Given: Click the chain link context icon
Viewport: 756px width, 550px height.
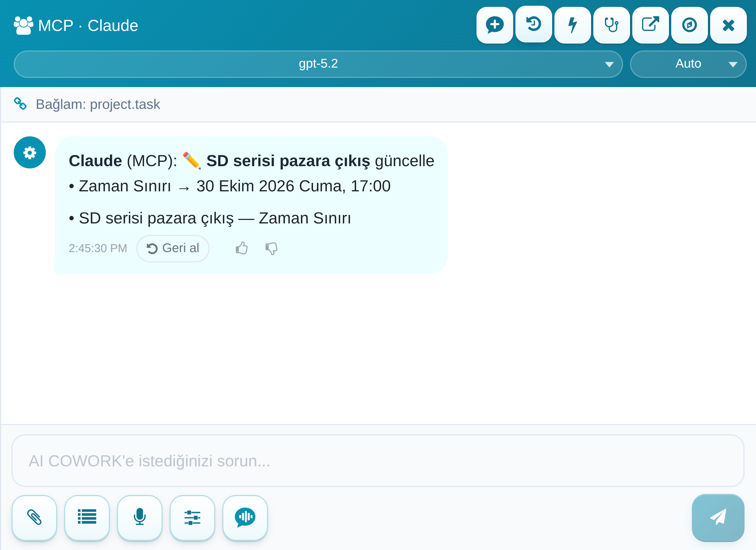Looking at the screenshot, I should 20,104.
